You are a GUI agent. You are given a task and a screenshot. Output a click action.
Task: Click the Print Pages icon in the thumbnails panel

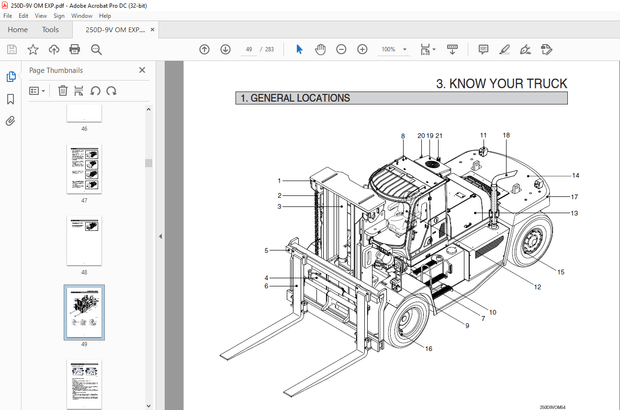click(x=79, y=91)
